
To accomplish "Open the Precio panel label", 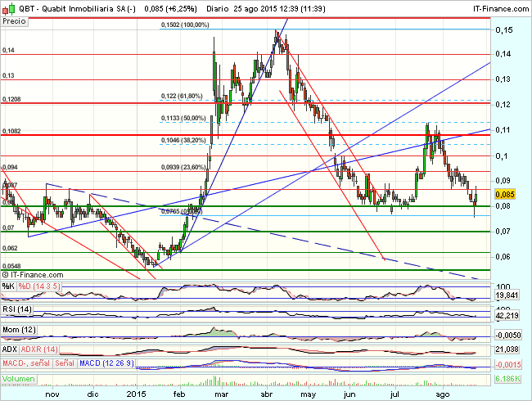I will [x=14, y=21].
